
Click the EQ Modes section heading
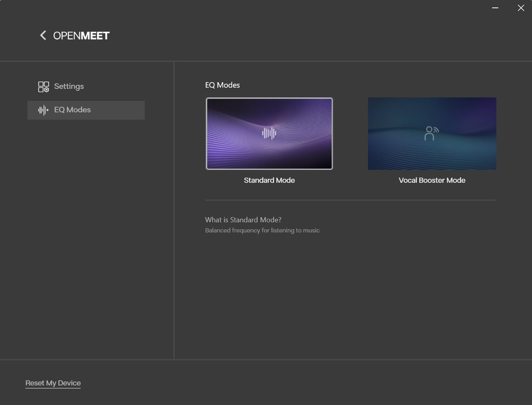pos(222,85)
